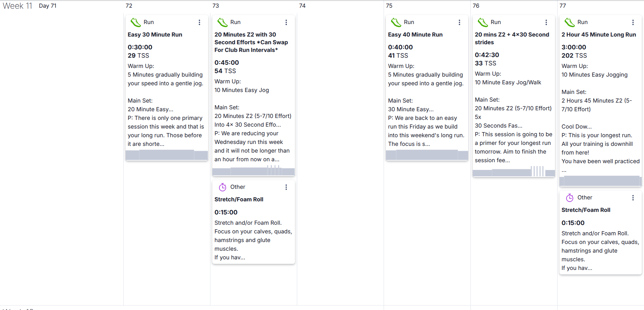Click the stopwatch icon on Day 73 Other workout
Viewport: 644px width, 310px height.
pos(223,187)
